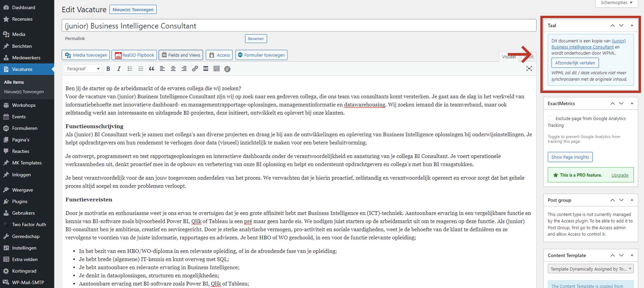
Task: Click Show Page Insights button
Action: pos(570,157)
